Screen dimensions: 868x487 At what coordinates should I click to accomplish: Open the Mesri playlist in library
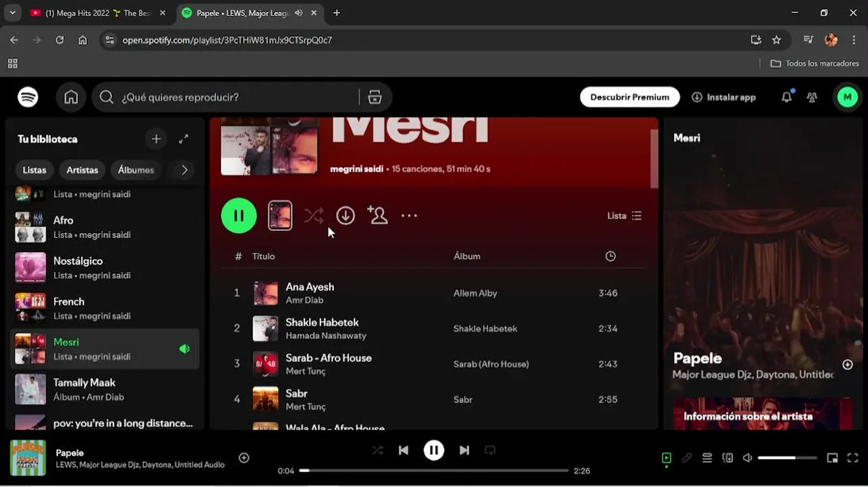(105, 349)
